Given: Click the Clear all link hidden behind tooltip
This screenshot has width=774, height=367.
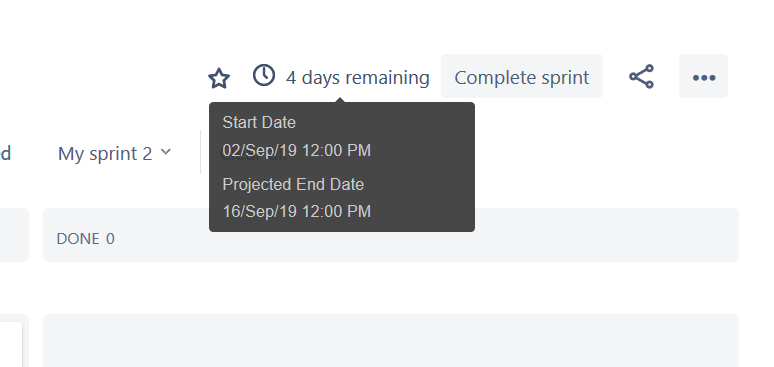Looking at the screenshot, I should point(253,154).
